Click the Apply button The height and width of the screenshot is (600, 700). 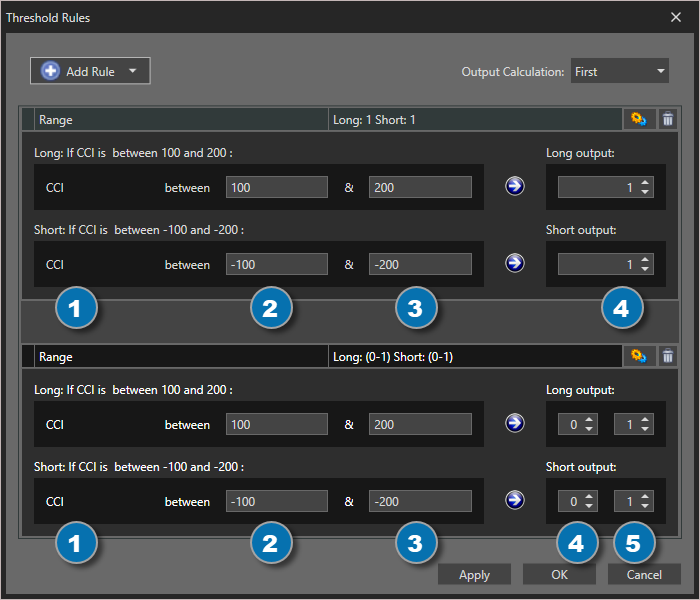[474, 574]
